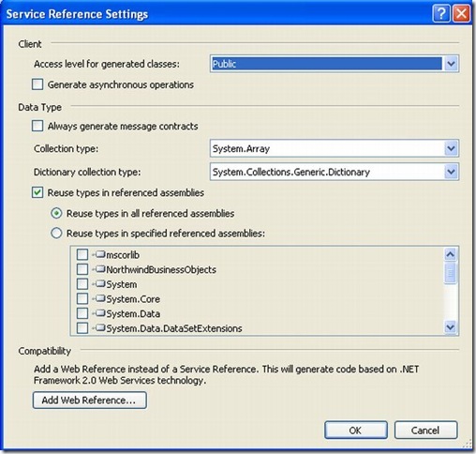Select Reuse types in specified referenced assemblies
Image resolution: width=476 pixels, height=454 pixels.
56,234
